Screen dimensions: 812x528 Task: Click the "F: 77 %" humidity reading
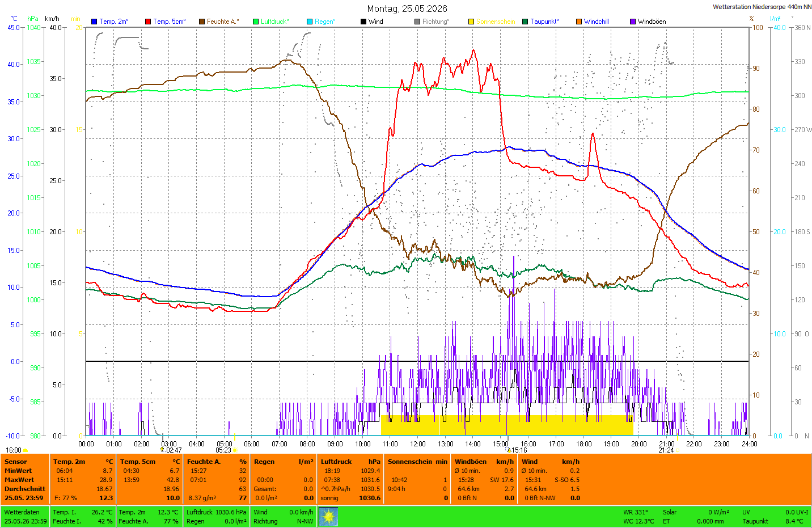(x=66, y=498)
